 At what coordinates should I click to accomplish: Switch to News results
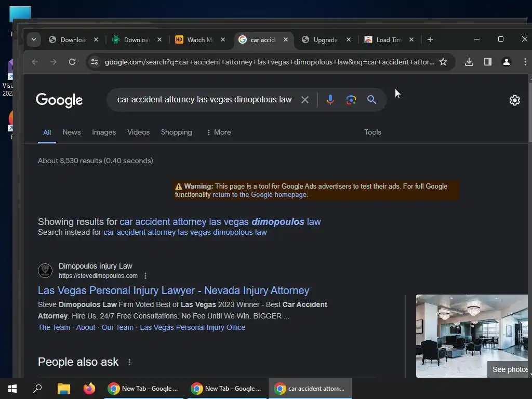(72, 132)
